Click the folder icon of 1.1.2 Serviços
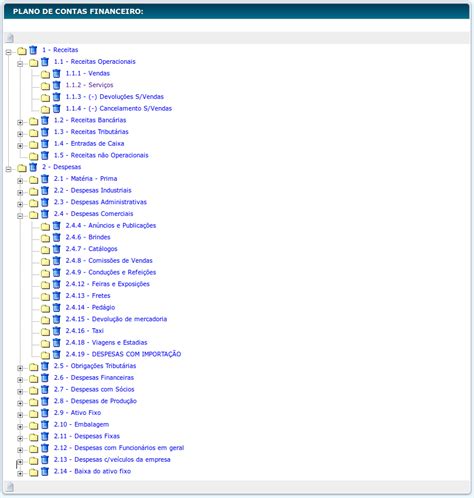Screen dimensions: 474x498 (x=45, y=86)
